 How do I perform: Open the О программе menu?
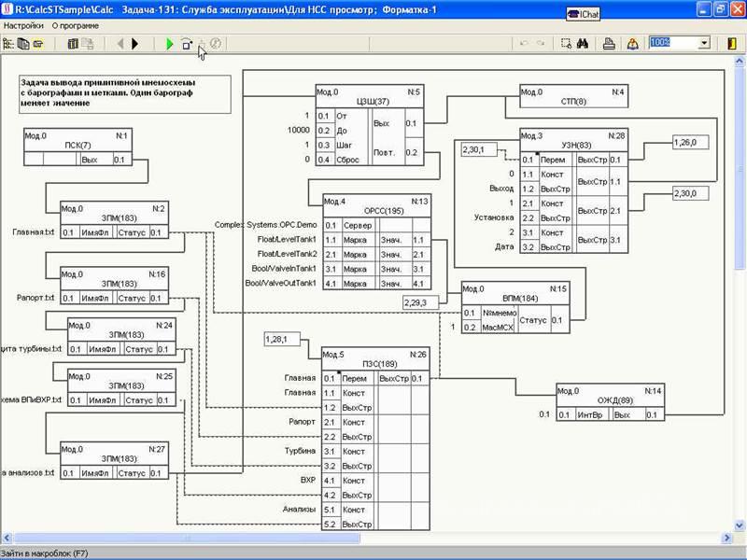(75, 25)
